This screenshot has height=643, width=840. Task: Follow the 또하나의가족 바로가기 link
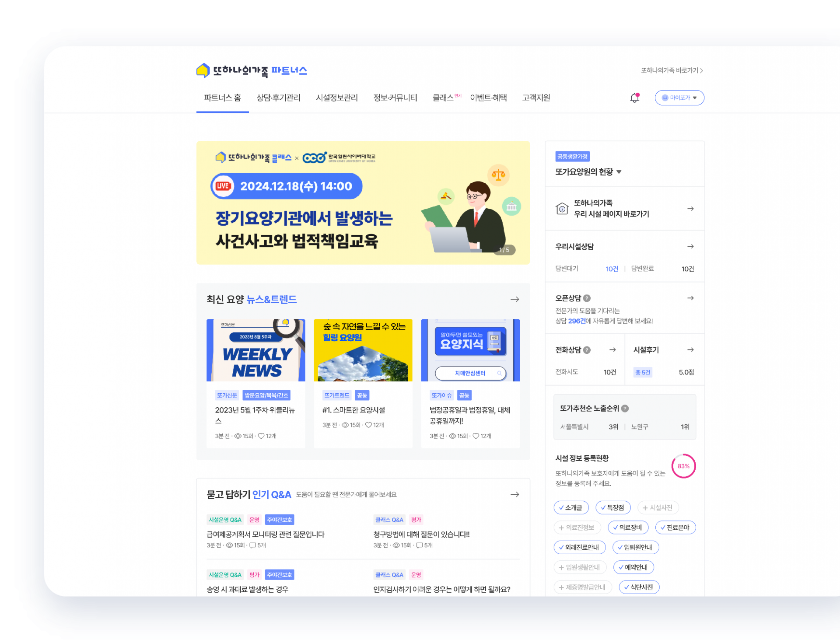[x=672, y=70]
